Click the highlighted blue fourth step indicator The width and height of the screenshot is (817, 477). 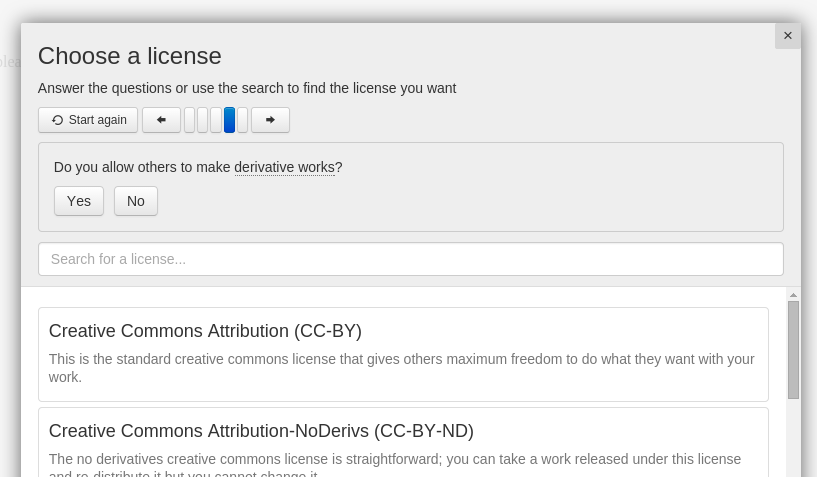coord(229,120)
